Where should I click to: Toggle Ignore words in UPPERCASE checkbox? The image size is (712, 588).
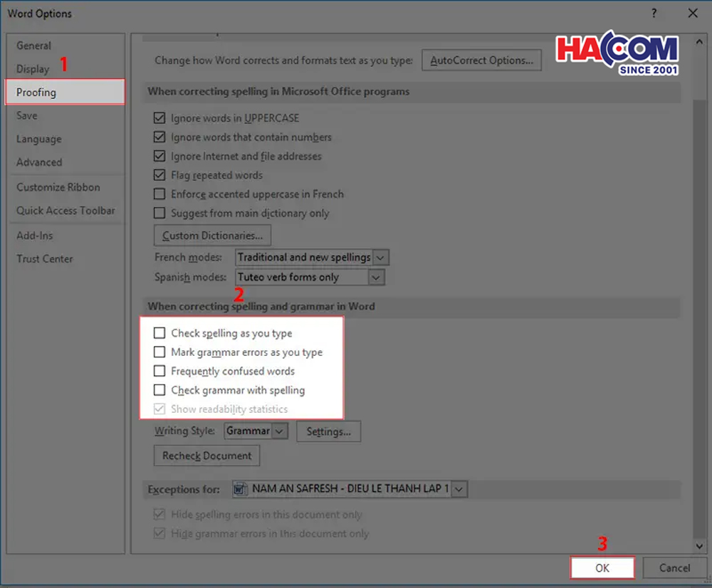click(x=159, y=118)
